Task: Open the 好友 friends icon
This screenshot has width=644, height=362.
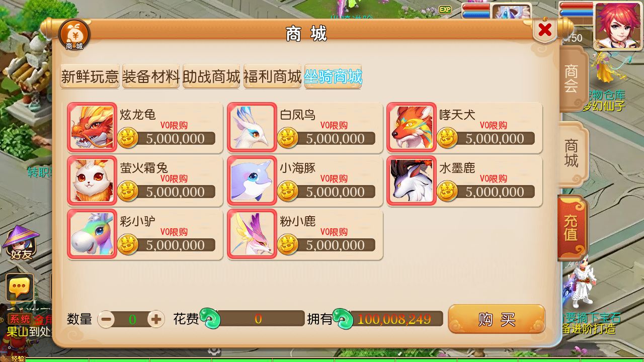Action: 21,243
